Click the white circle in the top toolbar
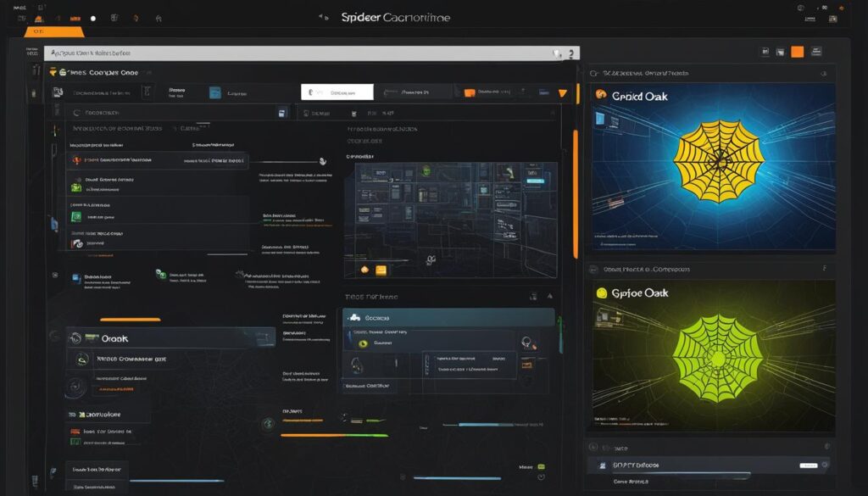Image resolution: width=868 pixels, height=496 pixels. coord(93,19)
